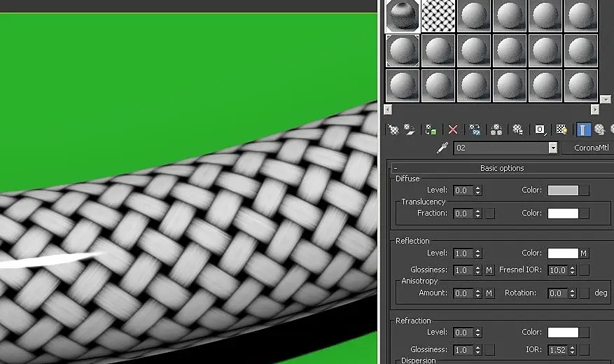Image resolution: width=614 pixels, height=364 pixels.
Task: Click the Anisotropy Rotation value field
Action: pos(558,293)
